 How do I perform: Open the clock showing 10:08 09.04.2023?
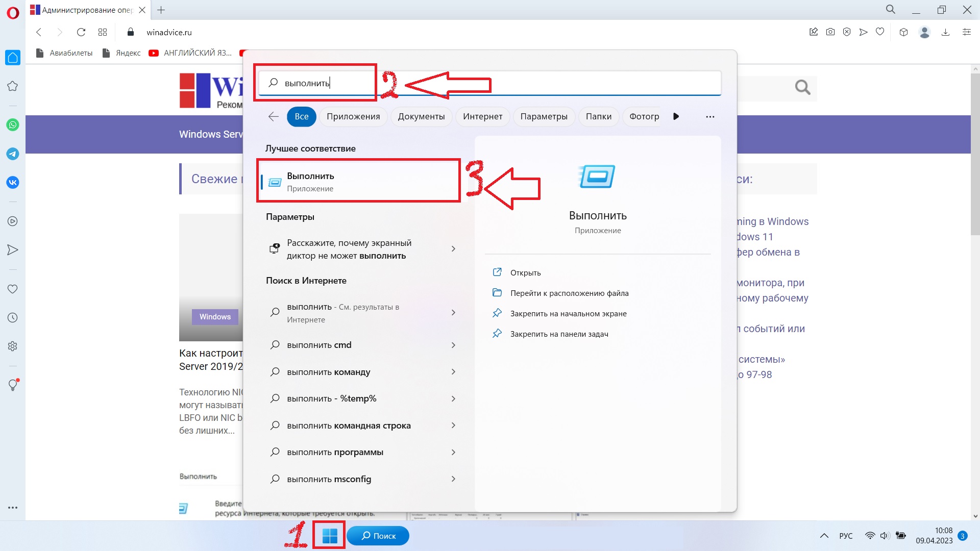click(x=934, y=536)
